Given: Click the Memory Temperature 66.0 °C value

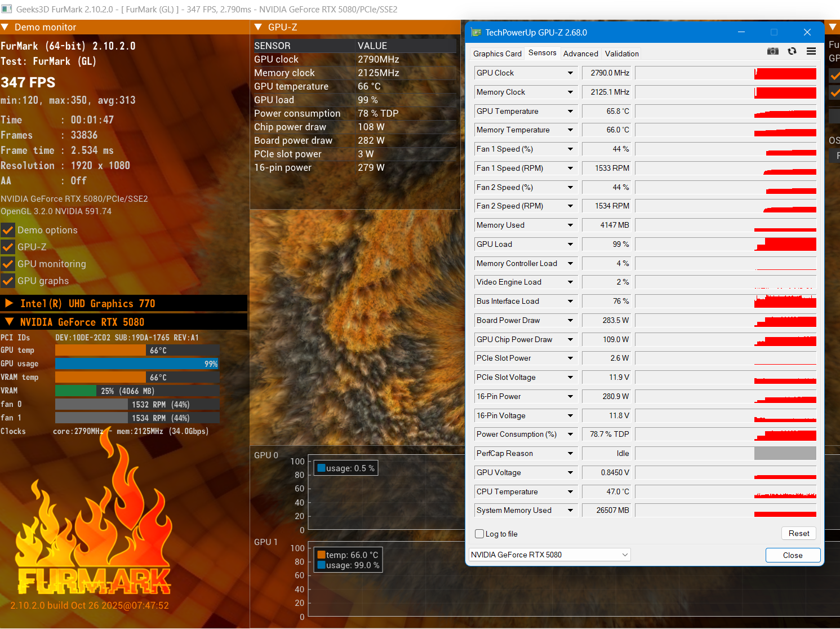Looking at the screenshot, I should click(607, 130).
